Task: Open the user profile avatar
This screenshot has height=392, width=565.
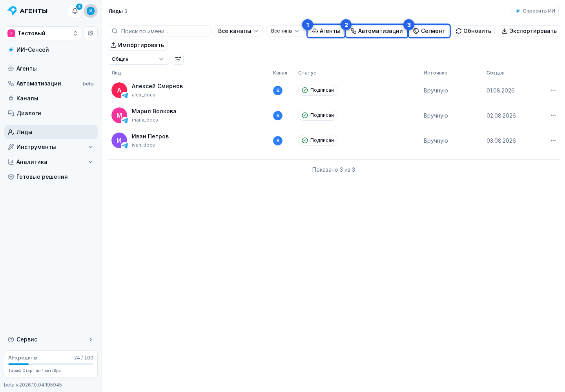Action: click(91, 11)
